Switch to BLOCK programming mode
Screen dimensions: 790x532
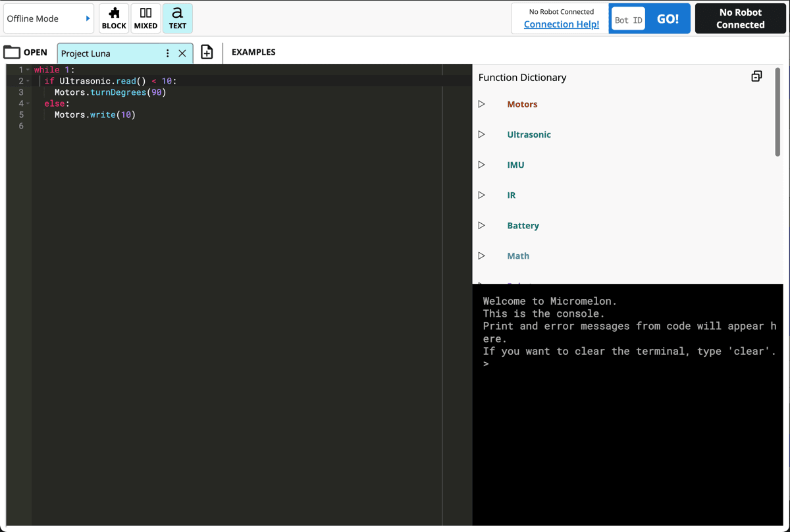click(113, 18)
